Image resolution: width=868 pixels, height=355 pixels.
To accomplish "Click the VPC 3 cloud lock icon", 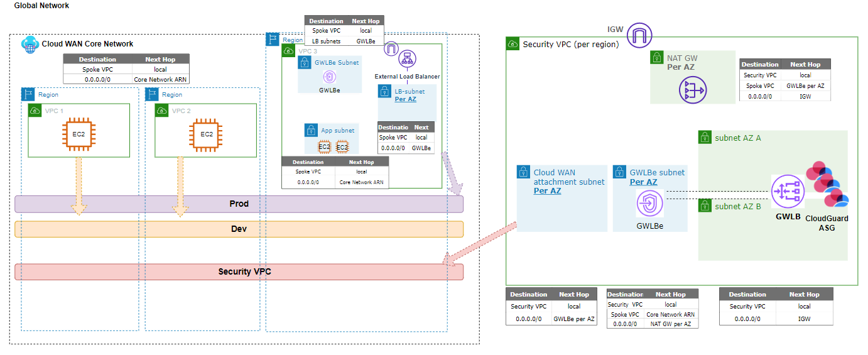I will 288,50.
